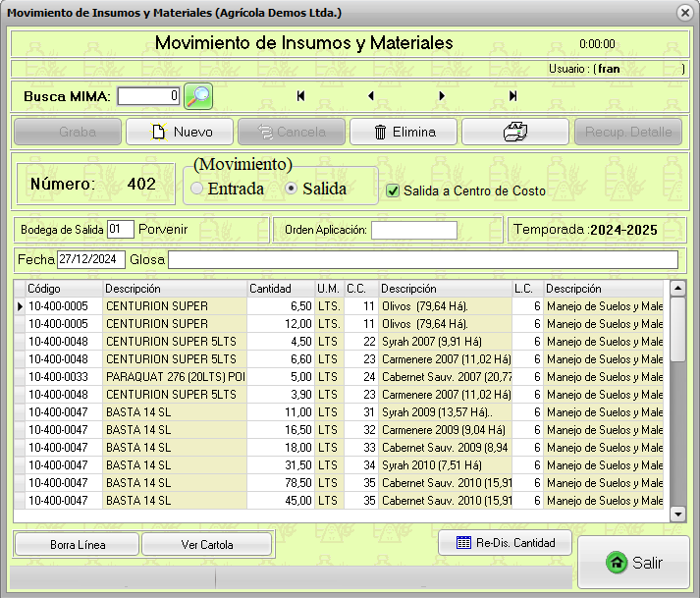Select cell with quantity 31,50
The height and width of the screenshot is (598, 700).
[281, 465]
